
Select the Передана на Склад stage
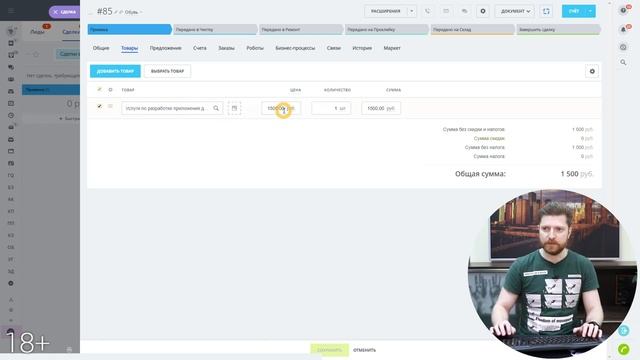point(472,29)
